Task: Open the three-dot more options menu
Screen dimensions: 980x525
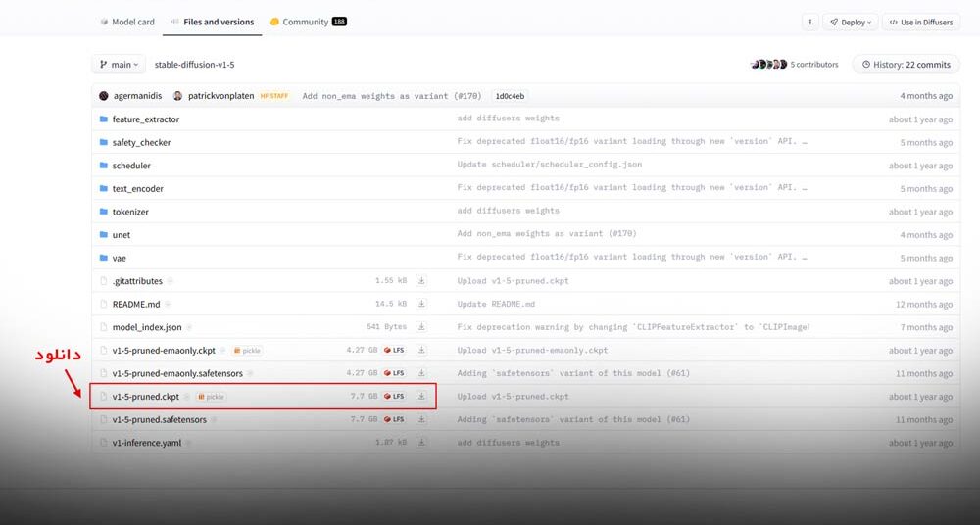Action: click(x=810, y=22)
